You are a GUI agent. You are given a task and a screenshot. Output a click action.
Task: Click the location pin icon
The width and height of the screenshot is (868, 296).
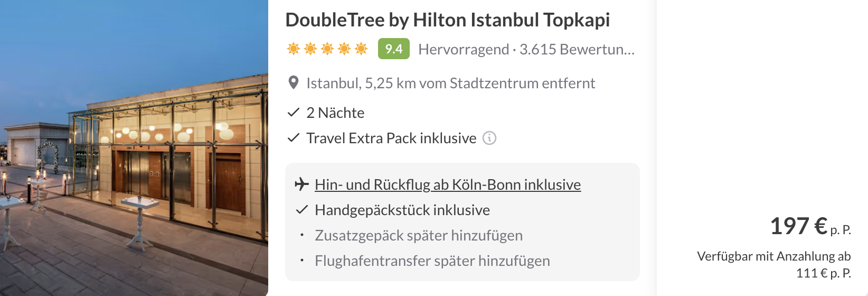point(294,83)
